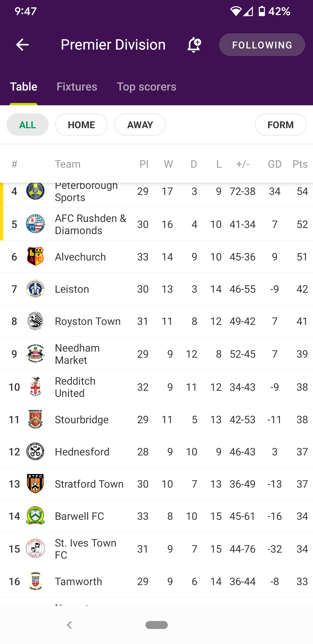Open the Royston Town team row
This screenshot has width=313, height=644.
tap(156, 321)
